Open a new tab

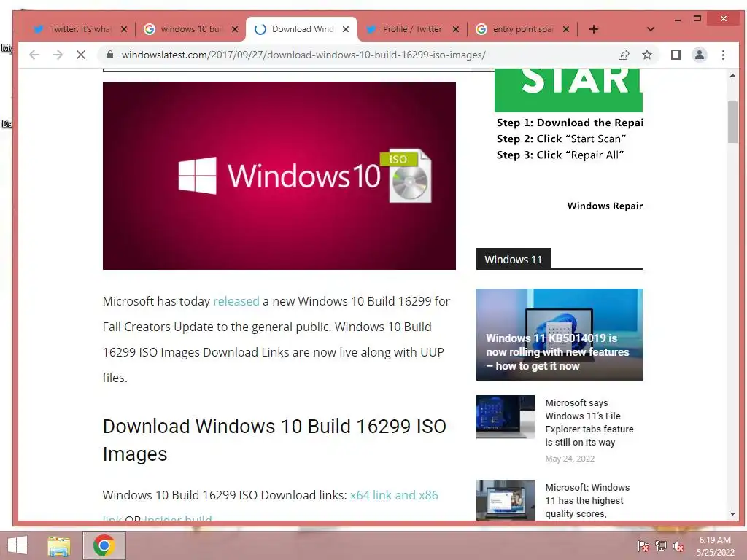tap(594, 29)
